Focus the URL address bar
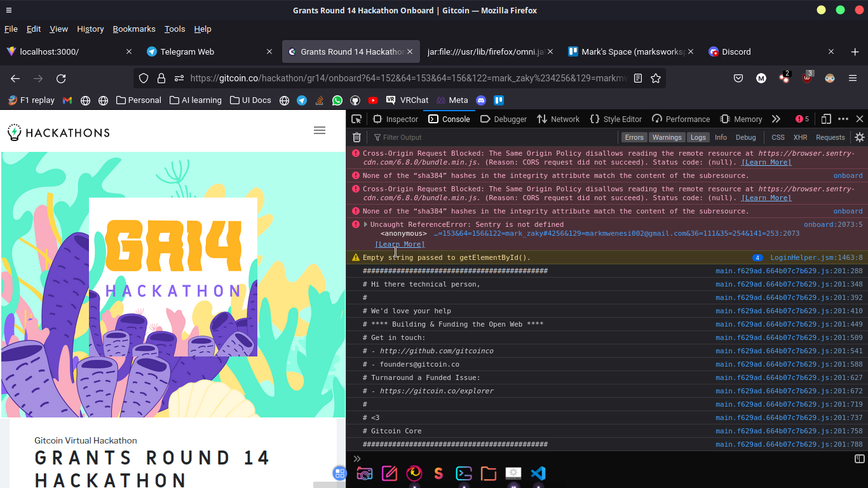Viewport: 868px width, 488px height. click(408, 78)
